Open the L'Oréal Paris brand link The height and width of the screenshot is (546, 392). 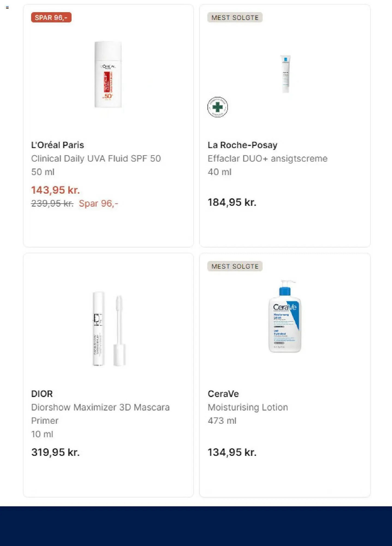coord(58,145)
